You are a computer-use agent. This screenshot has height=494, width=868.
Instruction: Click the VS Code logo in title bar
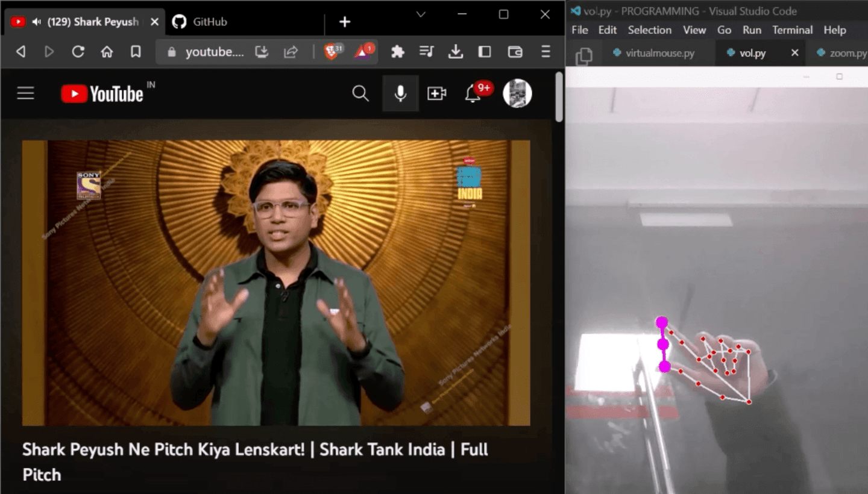pos(576,11)
